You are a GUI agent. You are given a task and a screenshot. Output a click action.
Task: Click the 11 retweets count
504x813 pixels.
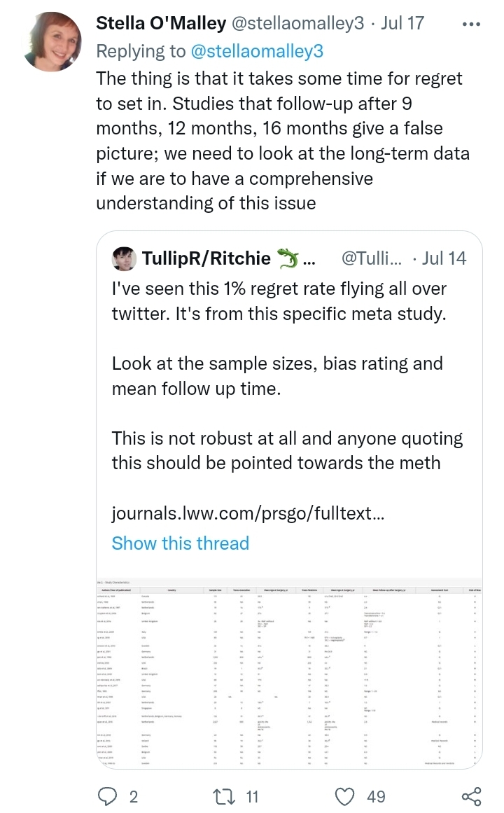252,796
